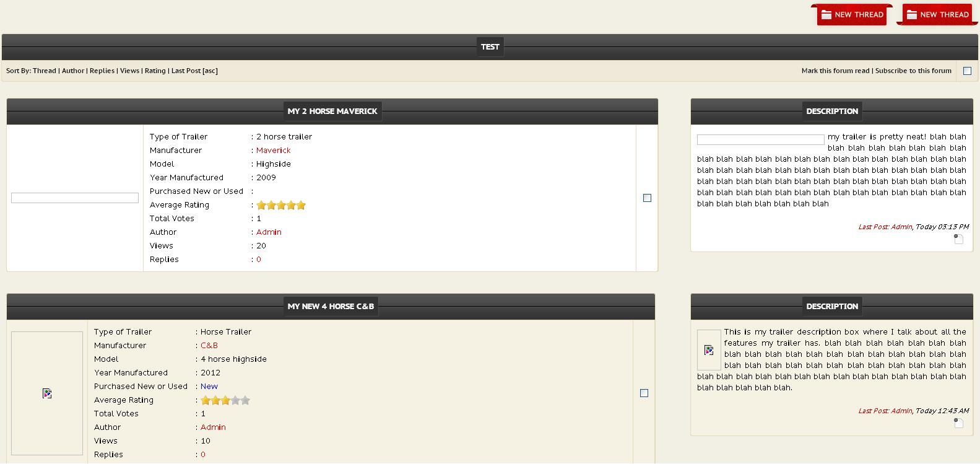Screen dimensions: 980x464
Task: Sort threads by Views
Action: point(129,71)
